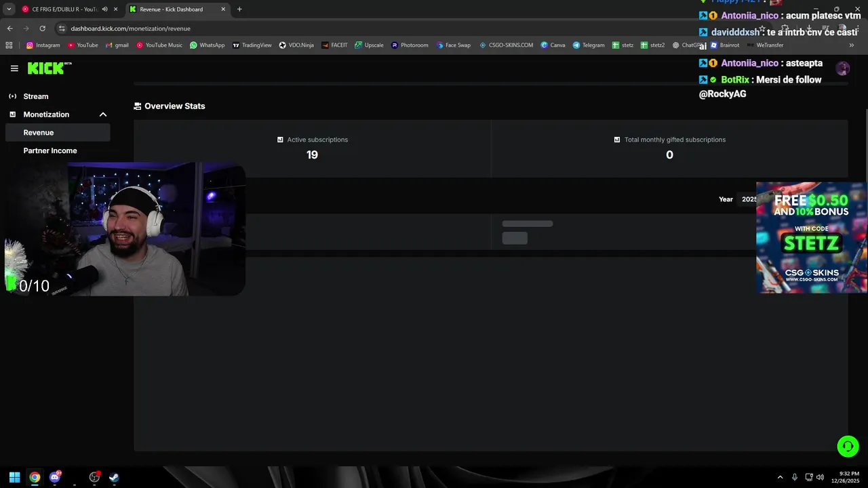Click the Active subscriptions value 19
Screen dimensions: 868x488
[x=312, y=155]
